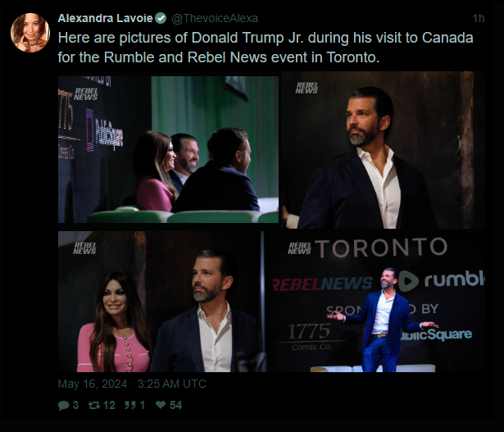
Task: Click the verified checkmark badge
Action: 161,18
